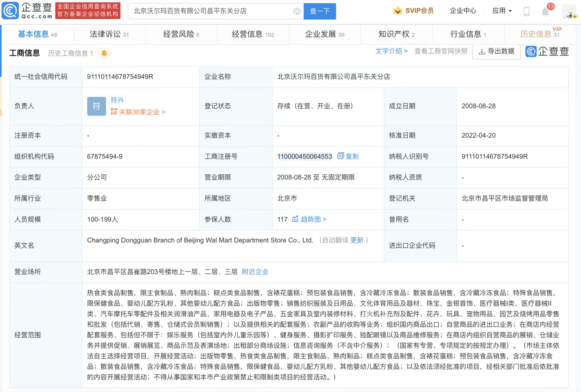This screenshot has height=392, width=581.
Task: Open the 行业信息 tab
Action: [x=468, y=34]
